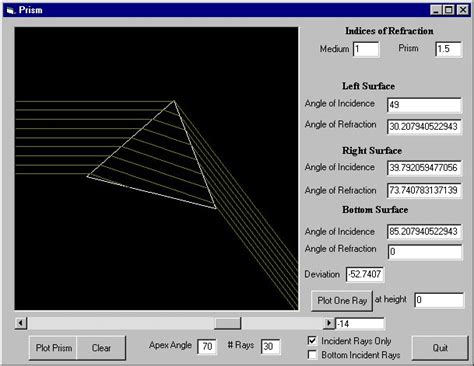The width and height of the screenshot is (474, 366).
Task: Click the Apex Angle input field
Action: pyautogui.click(x=207, y=347)
